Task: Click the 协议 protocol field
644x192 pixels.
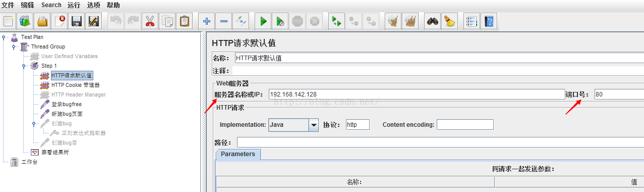Action: pos(358,124)
